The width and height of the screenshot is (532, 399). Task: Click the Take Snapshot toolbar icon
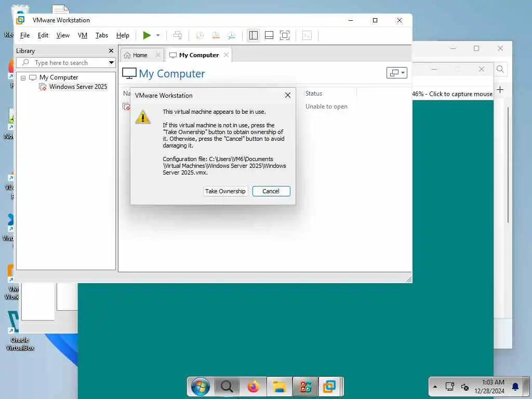[x=200, y=35]
